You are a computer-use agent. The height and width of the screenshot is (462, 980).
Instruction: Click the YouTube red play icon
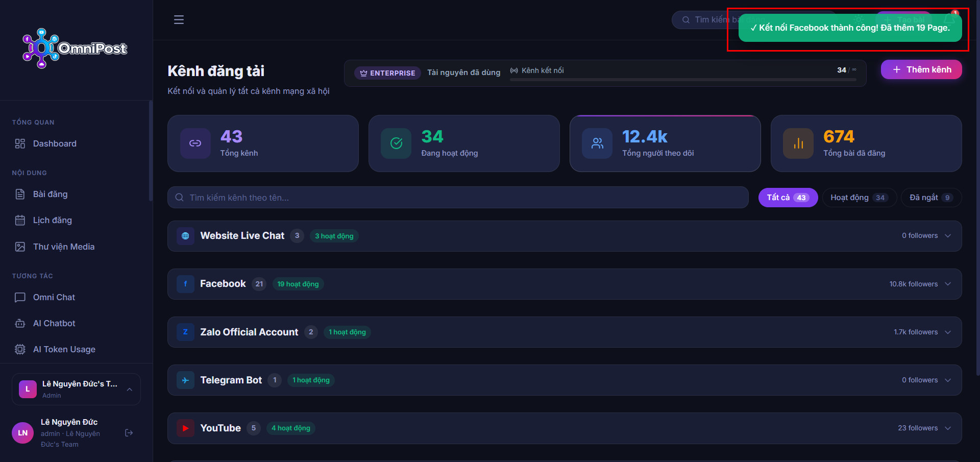point(185,428)
